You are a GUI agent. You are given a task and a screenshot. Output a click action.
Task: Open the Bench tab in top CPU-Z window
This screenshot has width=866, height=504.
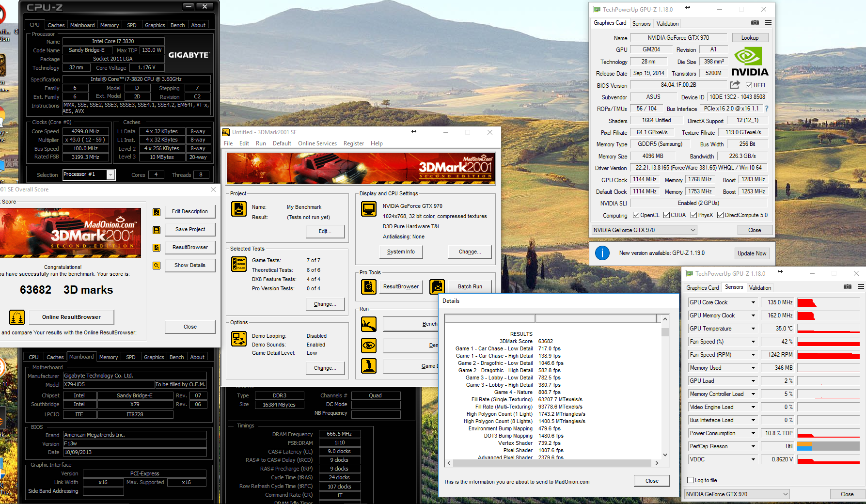pos(178,25)
